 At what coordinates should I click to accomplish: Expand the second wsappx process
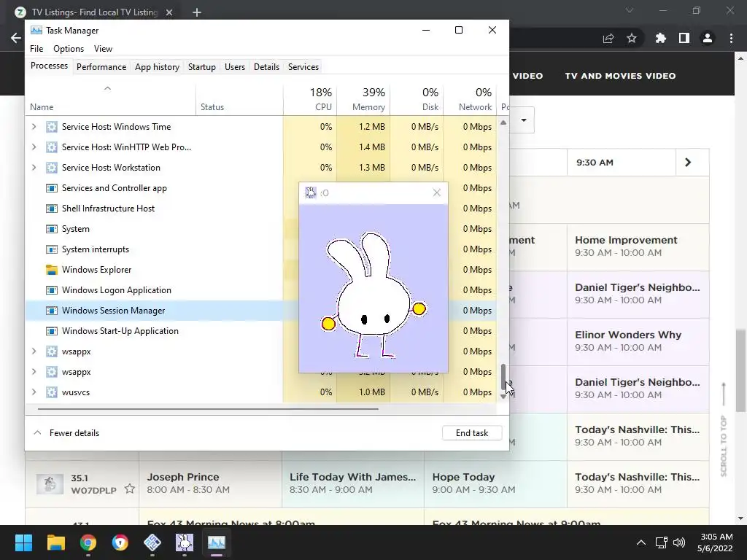point(34,372)
